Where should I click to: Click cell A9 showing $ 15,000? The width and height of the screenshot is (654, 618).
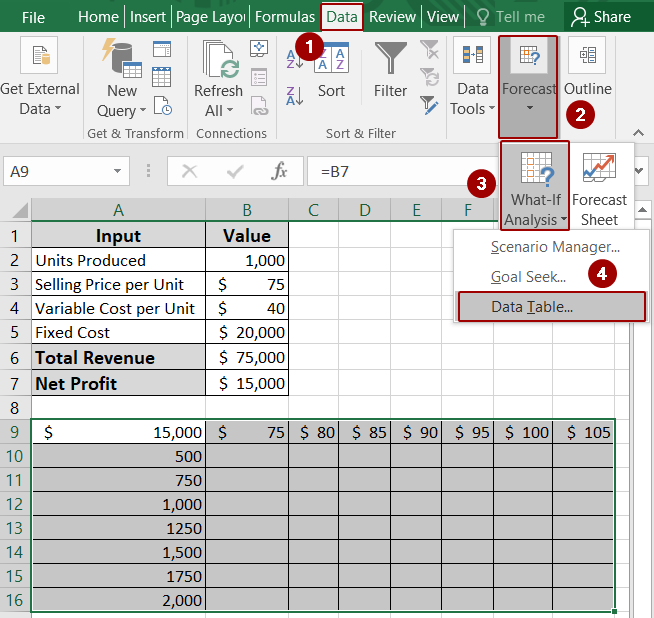118,432
